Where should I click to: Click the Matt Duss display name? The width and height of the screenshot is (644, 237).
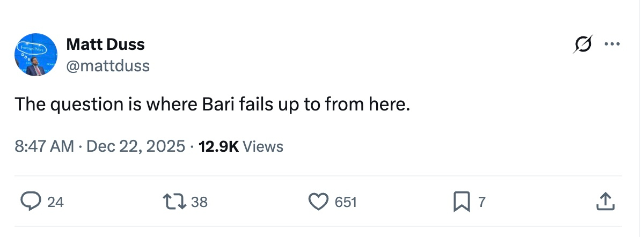(x=105, y=44)
